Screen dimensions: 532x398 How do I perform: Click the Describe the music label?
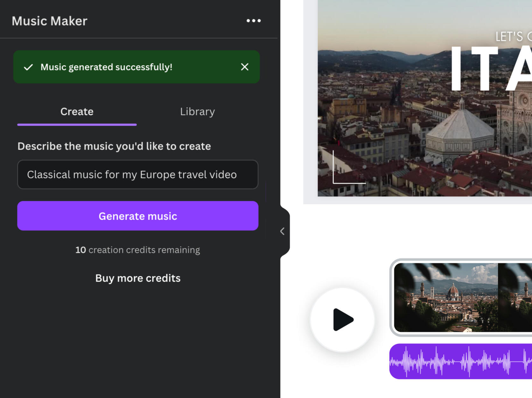click(114, 146)
